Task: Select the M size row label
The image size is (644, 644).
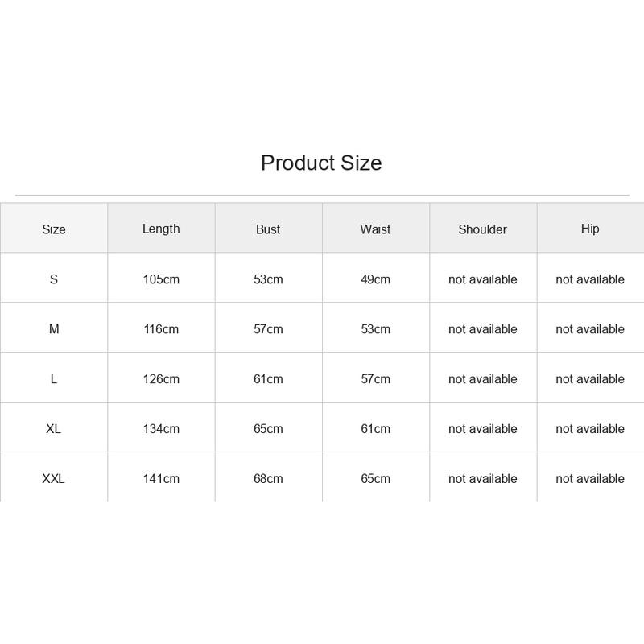Action: [54, 329]
